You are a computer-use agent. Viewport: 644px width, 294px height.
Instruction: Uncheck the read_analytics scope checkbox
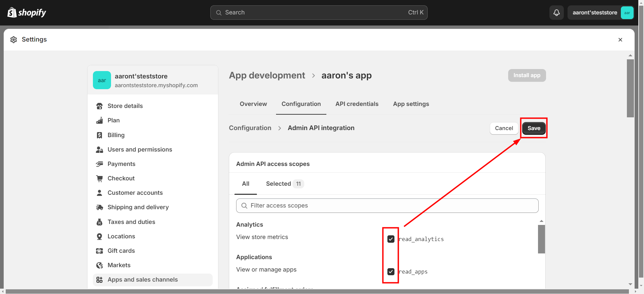[391, 239]
